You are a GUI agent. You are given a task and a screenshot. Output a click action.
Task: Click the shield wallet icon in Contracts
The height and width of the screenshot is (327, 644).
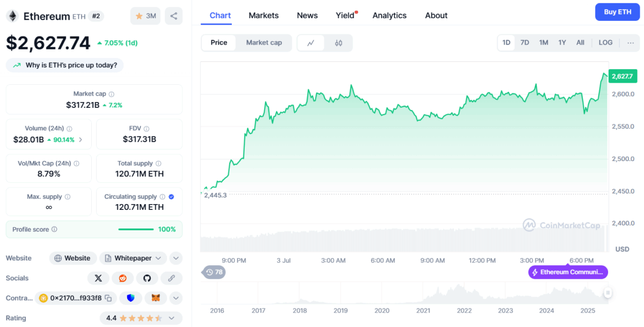[x=130, y=298]
